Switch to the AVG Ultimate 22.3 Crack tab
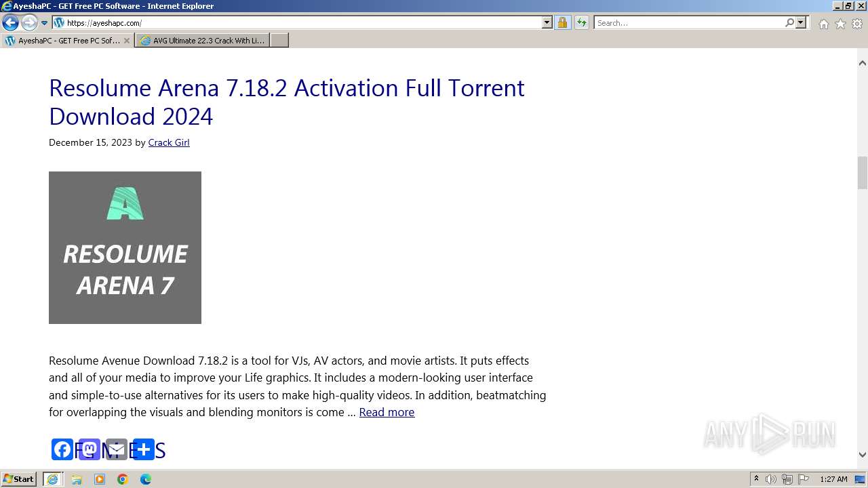The image size is (868, 488). pyautogui.click(x=203, y=41)
